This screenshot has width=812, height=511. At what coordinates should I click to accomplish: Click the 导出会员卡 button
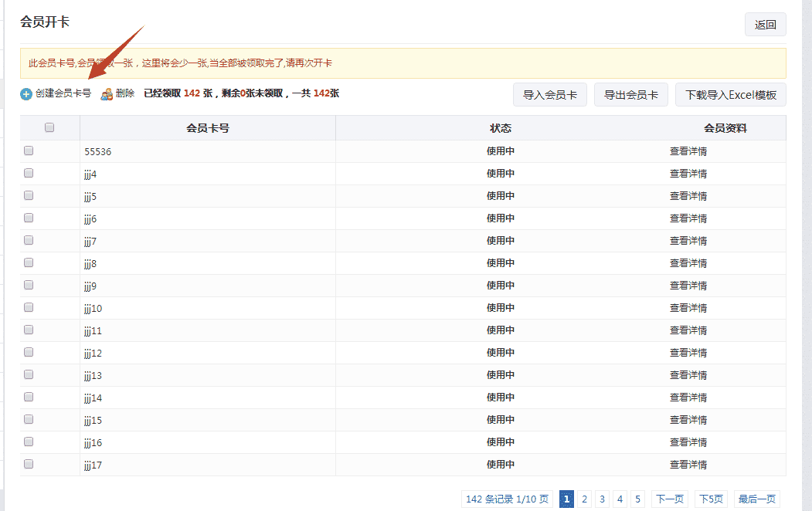tap(632, 93)
